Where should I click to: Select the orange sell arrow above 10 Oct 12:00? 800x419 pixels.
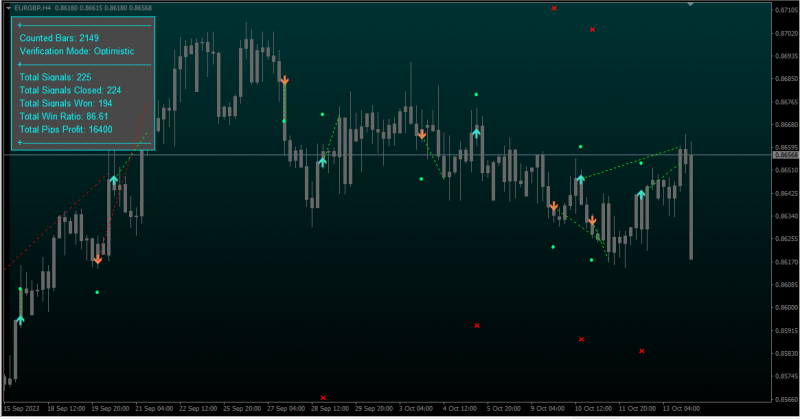[592, 220]
